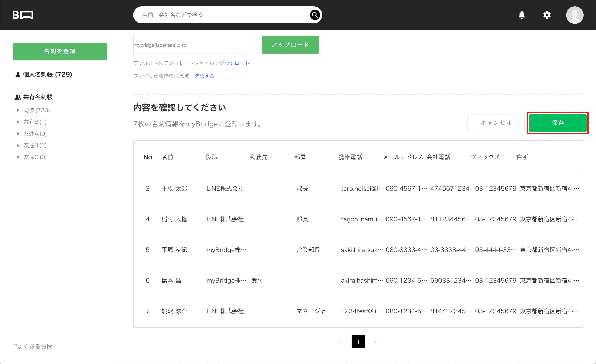Click the file name field mybridge(japanese).xlsx
Viewport: 596px width, 364px height.
click(198, 45)
